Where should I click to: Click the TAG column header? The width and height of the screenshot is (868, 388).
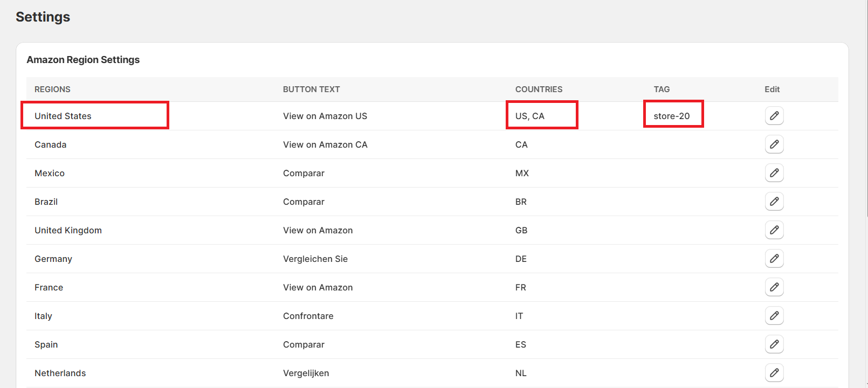[x=662, y=89]
